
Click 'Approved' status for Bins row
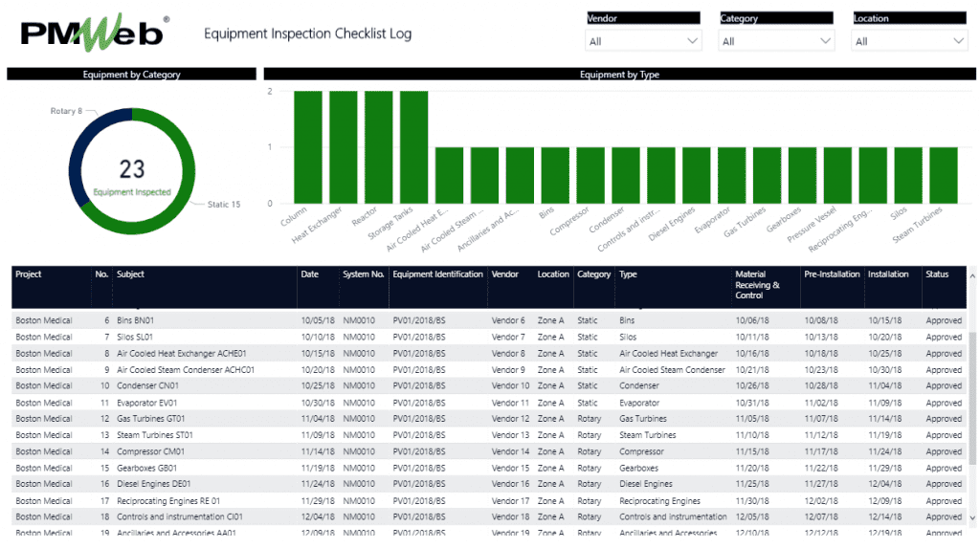point(944,320)
